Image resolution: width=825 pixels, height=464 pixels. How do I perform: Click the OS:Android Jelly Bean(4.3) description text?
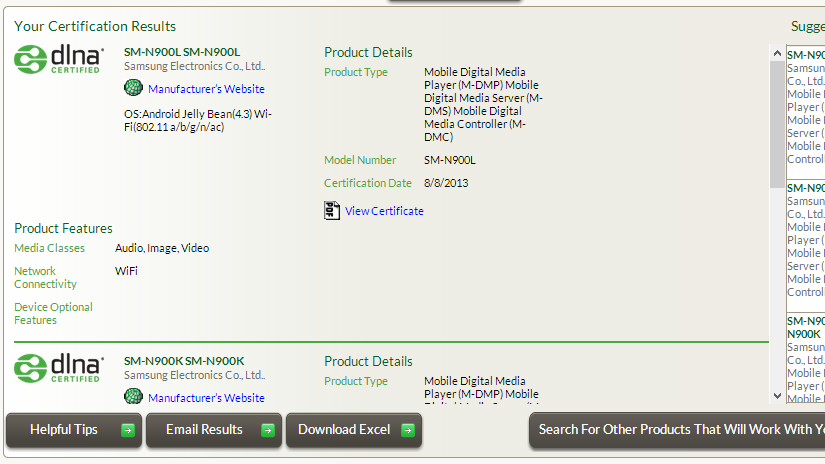coord(198,120)
